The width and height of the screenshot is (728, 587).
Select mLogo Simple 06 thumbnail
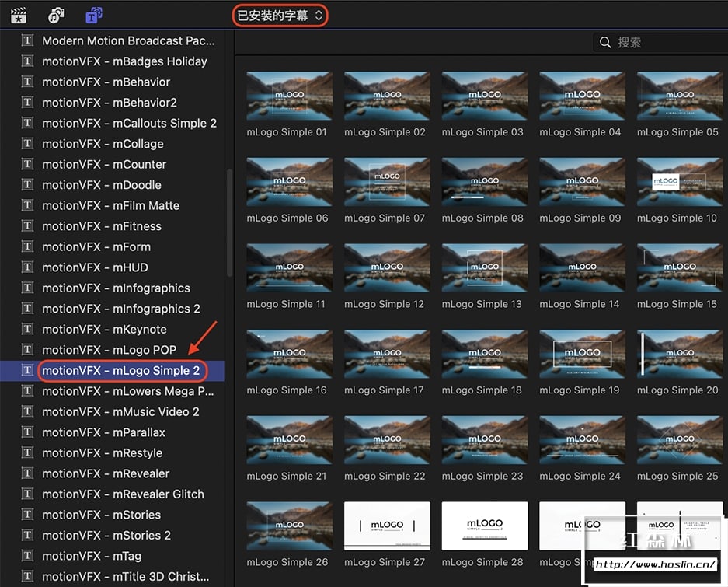click(x=289, y=182)
